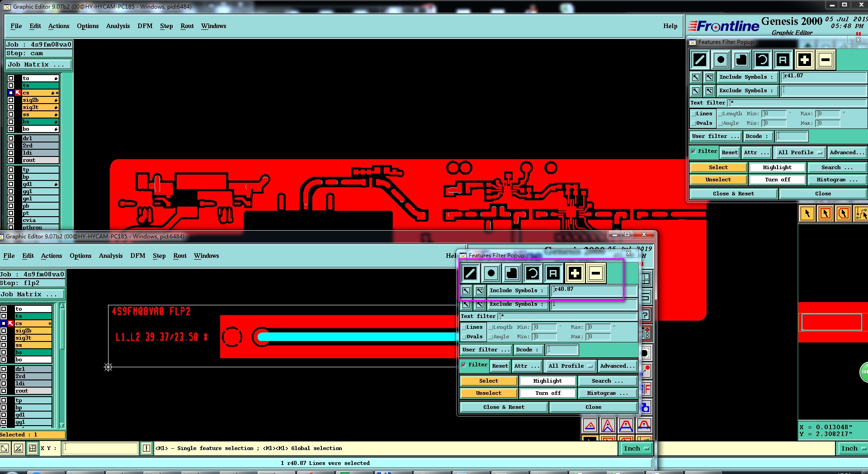Open the User filter dialog in the cam window popup

click(716, 136)
